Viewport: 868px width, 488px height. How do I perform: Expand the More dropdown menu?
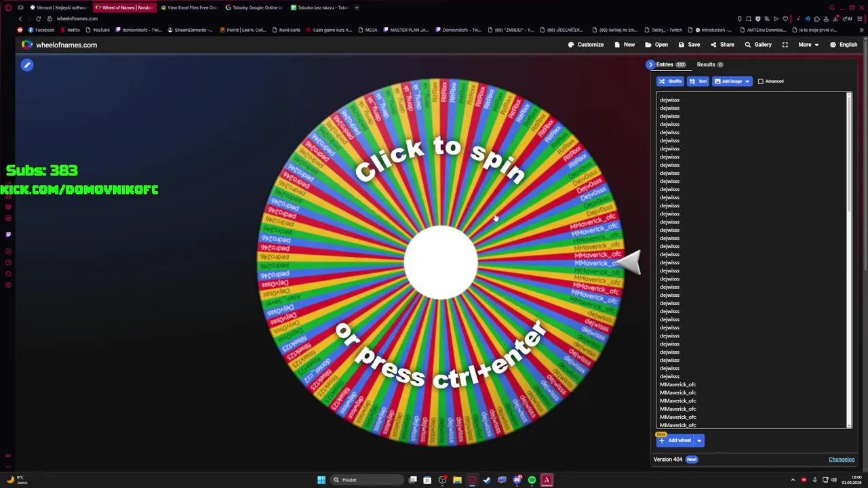pos(808,45)
